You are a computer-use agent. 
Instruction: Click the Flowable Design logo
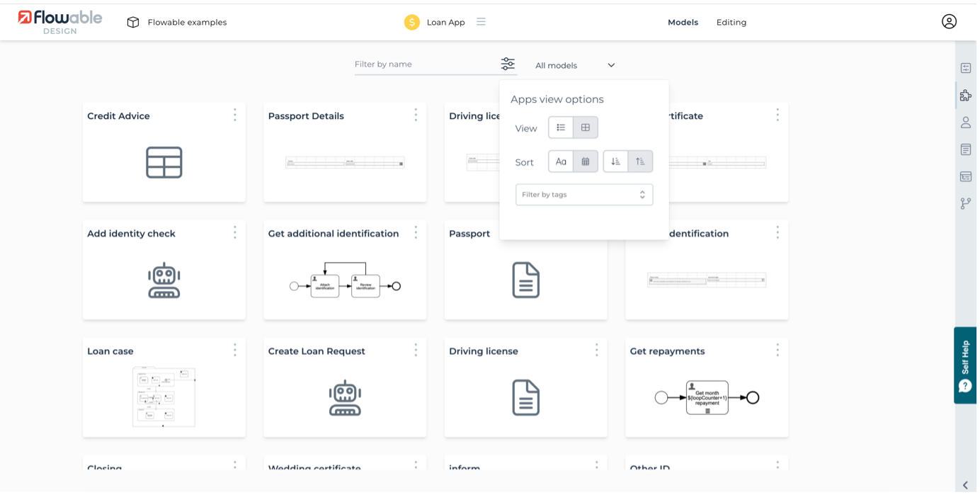pos(59,21)
